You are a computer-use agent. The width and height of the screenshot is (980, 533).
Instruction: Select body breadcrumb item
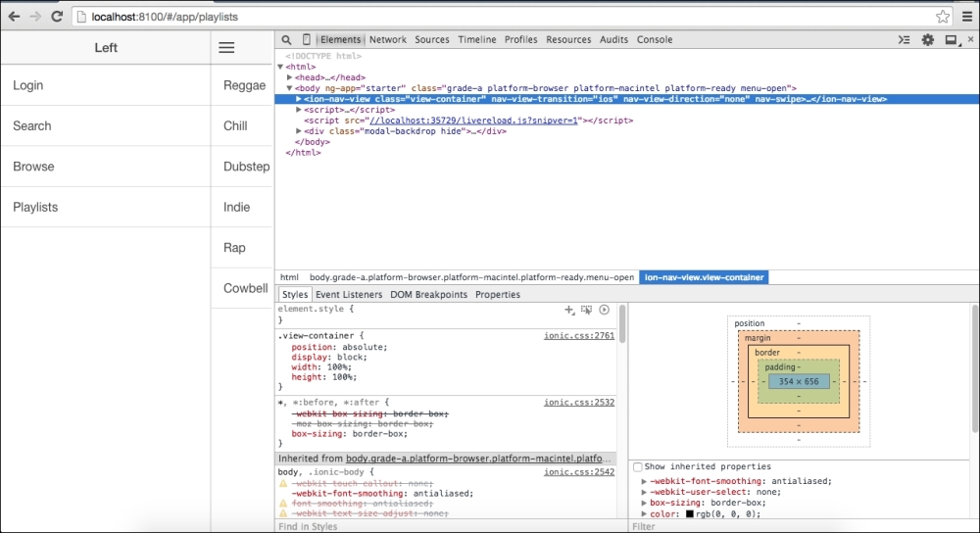pos(472,277)
